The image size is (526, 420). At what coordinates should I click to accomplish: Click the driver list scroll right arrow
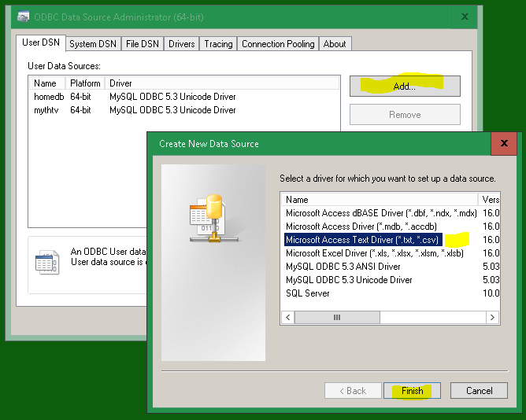coord(492,317)
